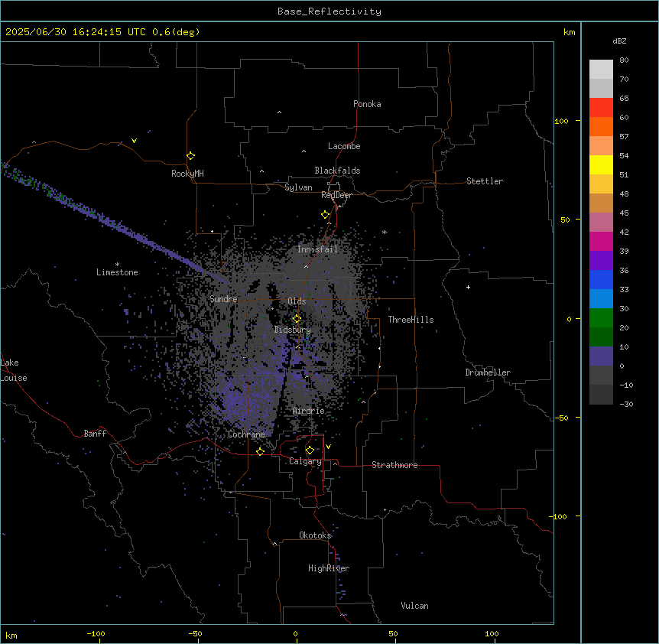
Task: Click the yellow station marker above RockyMH
Action: point(190,156)
